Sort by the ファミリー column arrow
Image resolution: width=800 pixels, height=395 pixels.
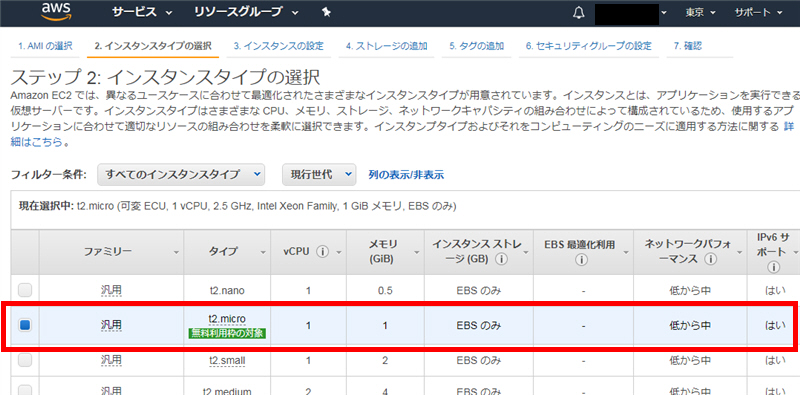pyautogui.click(x=177, y=252)
